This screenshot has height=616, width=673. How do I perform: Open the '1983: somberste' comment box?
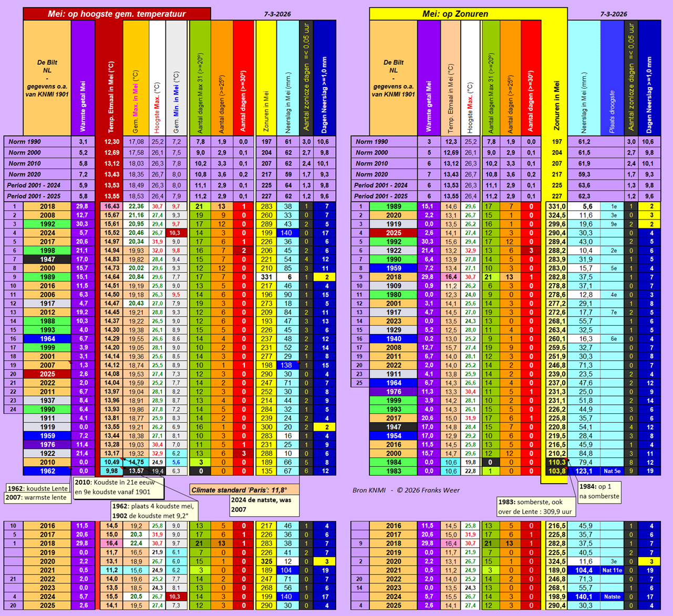tap(536, 507)
